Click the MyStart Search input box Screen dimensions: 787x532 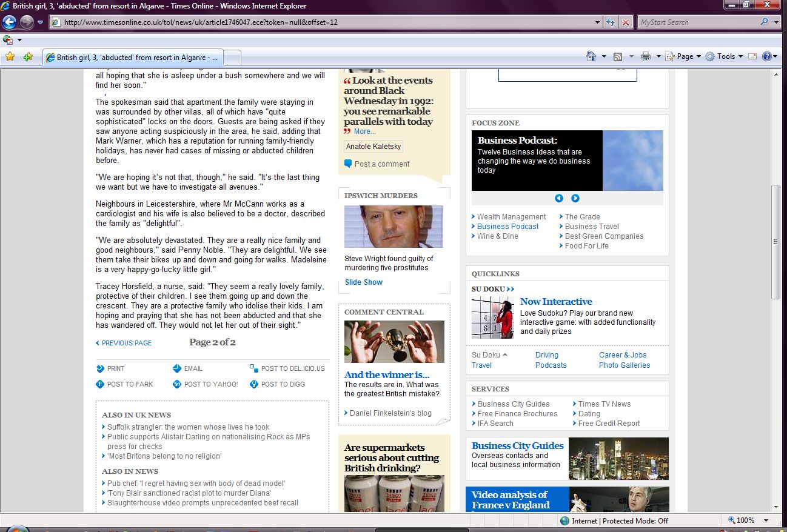click(x=697, y=22)
